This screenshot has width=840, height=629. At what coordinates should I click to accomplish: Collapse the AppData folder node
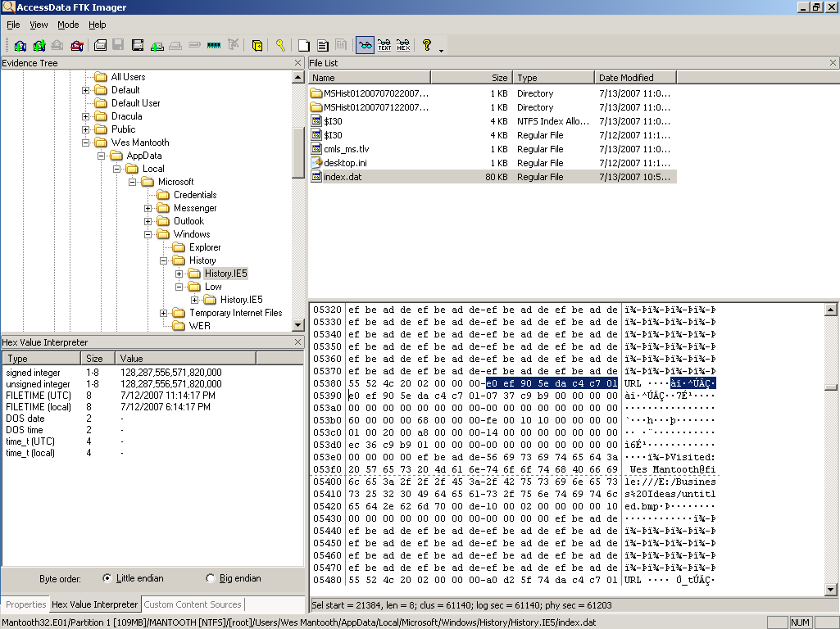point(102,156)
